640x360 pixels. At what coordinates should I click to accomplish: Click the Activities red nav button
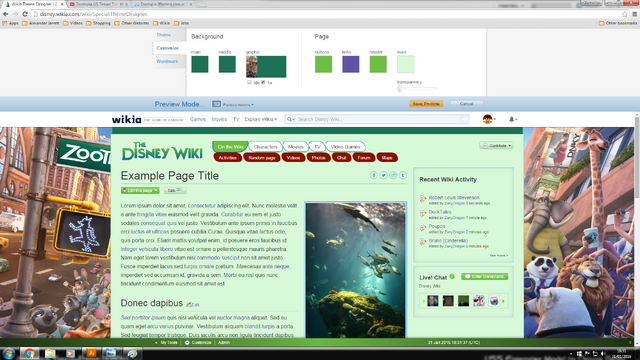(227, 158)
